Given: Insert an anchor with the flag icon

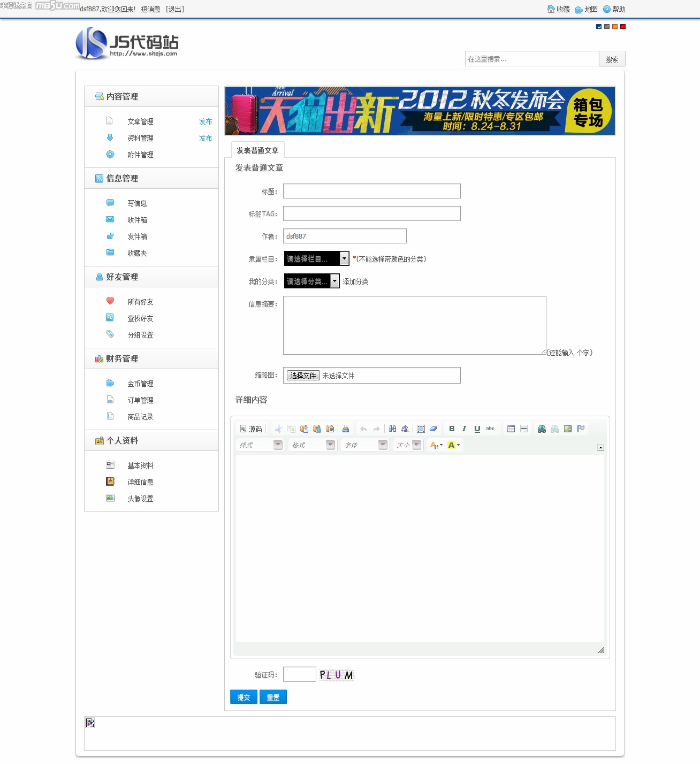Looking at the screenshot, I should (x=581, y=429).
